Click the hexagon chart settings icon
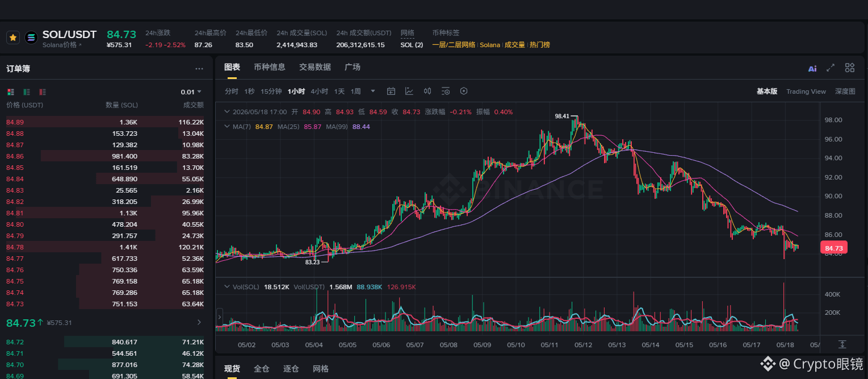The width and height of the screenshot is (868, 379). [464, 91]
